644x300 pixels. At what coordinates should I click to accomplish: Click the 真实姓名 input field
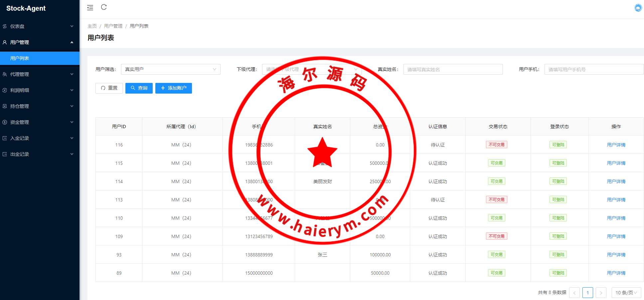pos(453,69)
